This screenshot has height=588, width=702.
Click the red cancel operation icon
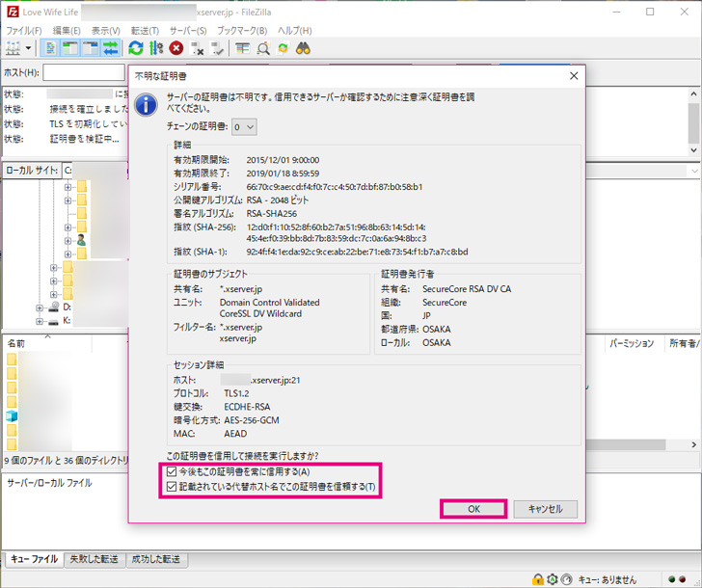(175, 47)
